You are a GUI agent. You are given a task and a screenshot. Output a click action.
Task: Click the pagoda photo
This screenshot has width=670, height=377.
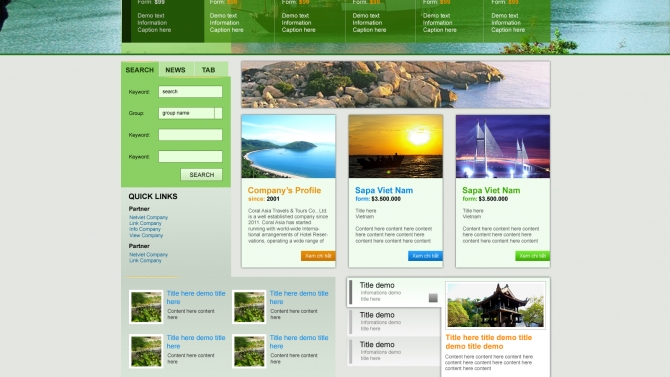(x=495, y=305)
